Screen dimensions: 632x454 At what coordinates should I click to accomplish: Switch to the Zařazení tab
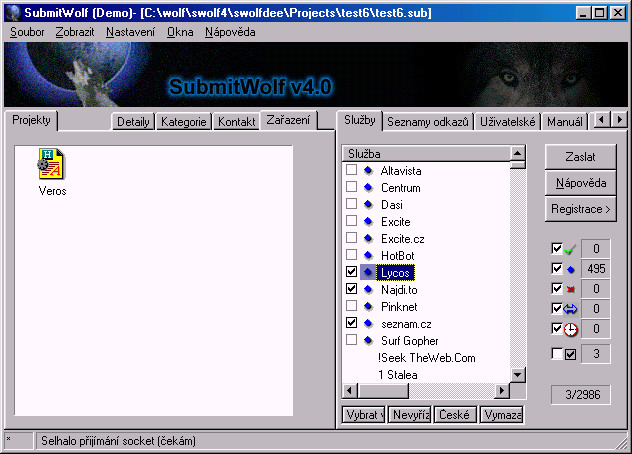(x=288, y=120)
